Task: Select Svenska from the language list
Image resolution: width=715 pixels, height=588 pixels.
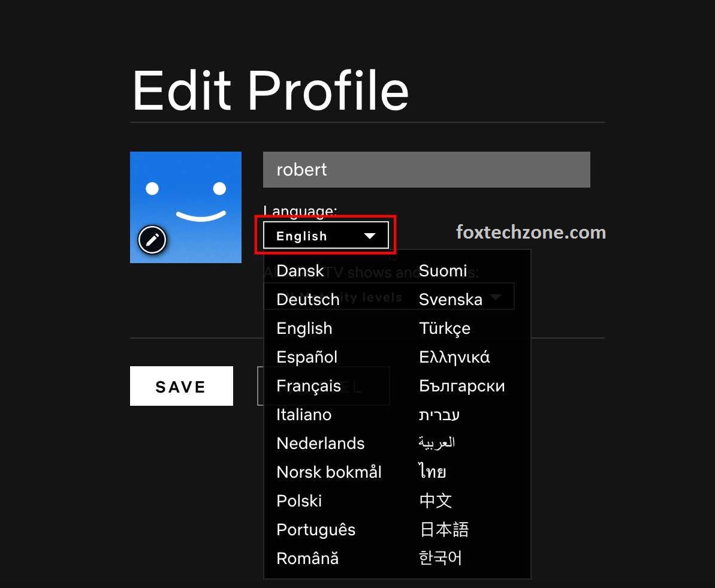Action: tap(451, 299)
